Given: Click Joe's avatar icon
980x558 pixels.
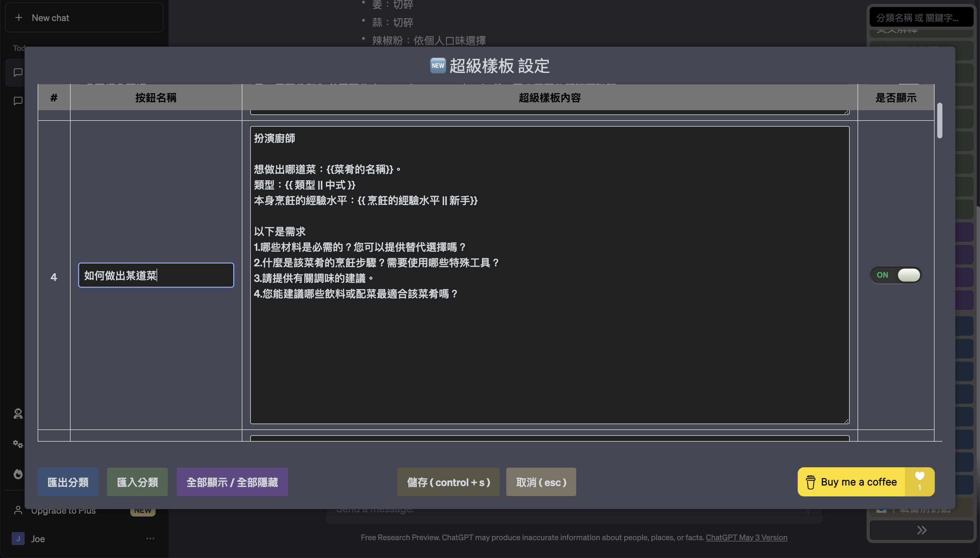Looking at the screenshot, I should pyautogui.click(x=18, y=539).
